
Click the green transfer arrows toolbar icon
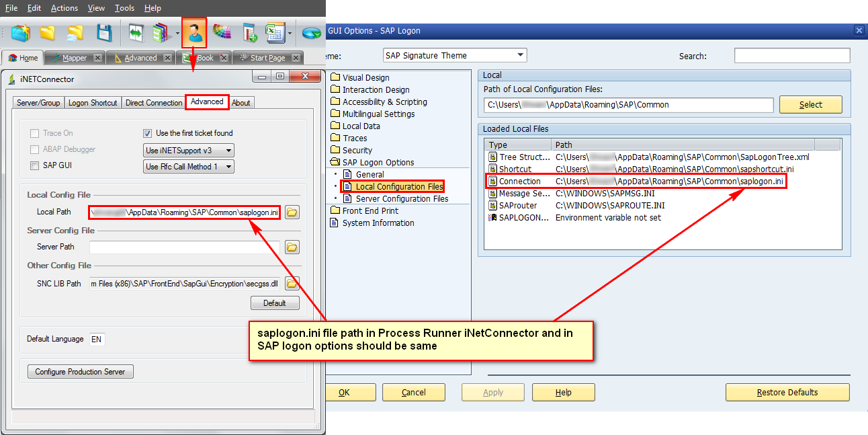pos(134,32)
